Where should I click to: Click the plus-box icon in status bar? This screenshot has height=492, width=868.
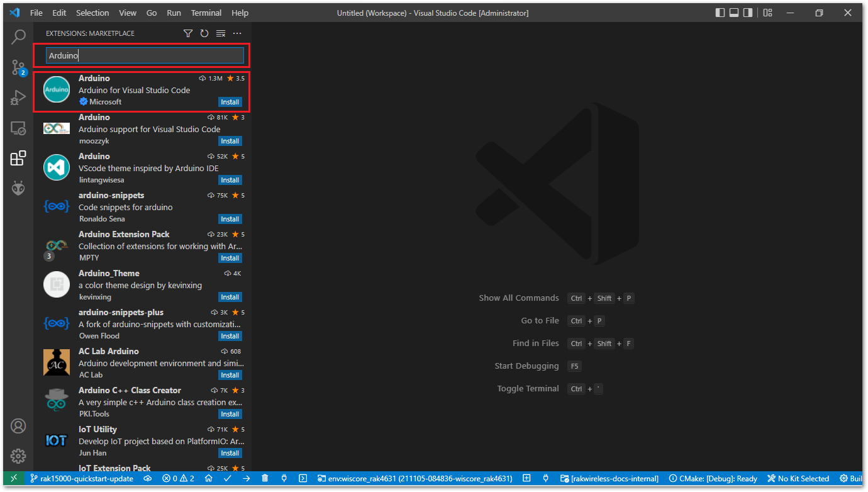[x=526, y=478]
